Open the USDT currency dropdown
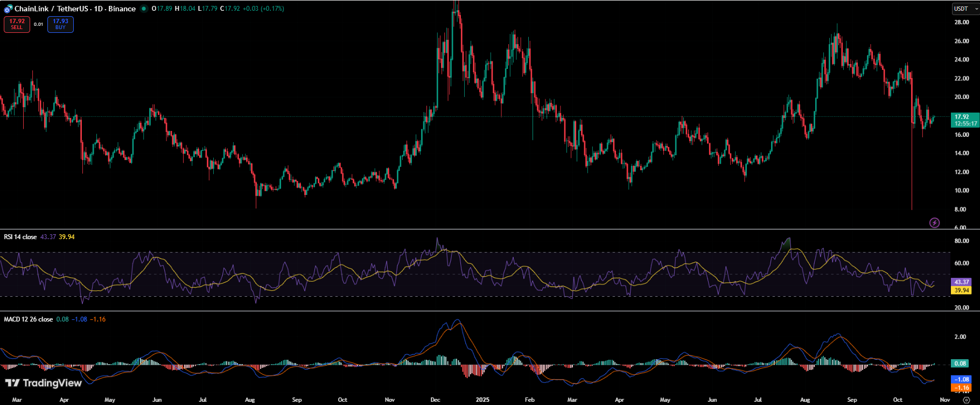The height and width of the screenshot is (405, 980). click(x=964, y=9)
